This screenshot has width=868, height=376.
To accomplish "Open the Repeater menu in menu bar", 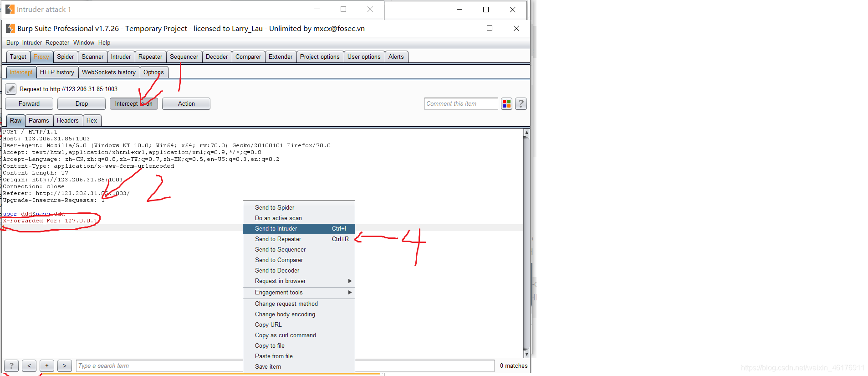I will 57,43.
